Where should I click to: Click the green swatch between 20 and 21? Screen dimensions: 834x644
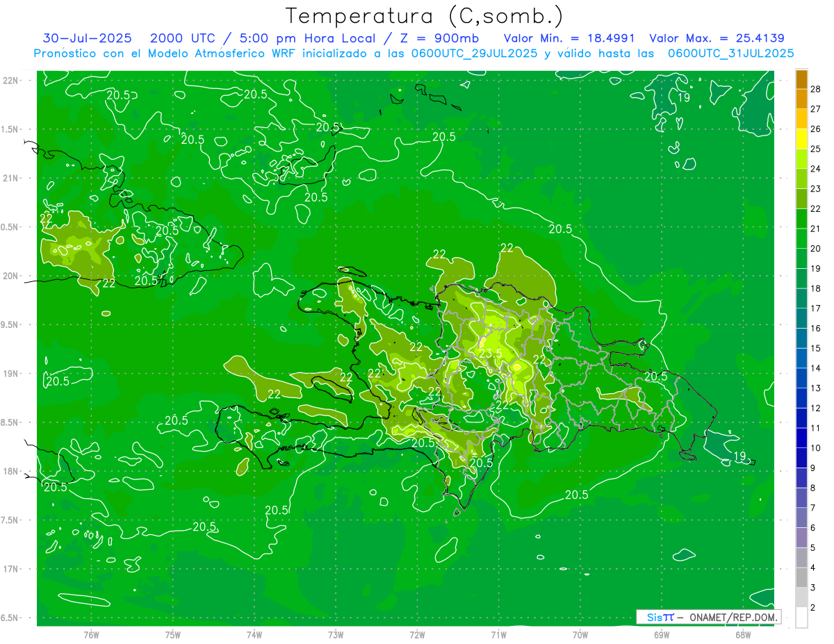click(801, 238)
